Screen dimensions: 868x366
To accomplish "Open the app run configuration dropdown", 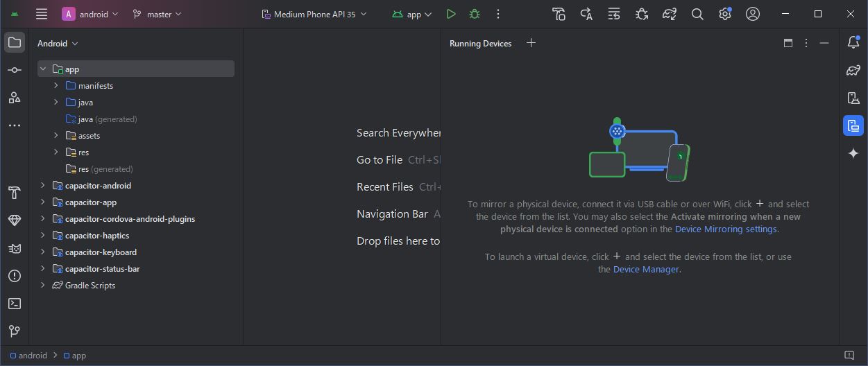I will click(x=412, y=14).
